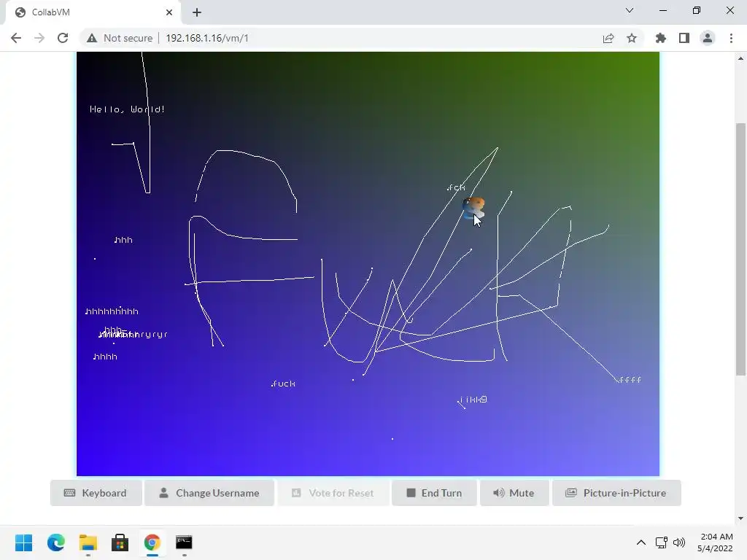Bookmark this tab with star icon
The height and width of the screenshot is (560, 747).
[x=632, y=38]
